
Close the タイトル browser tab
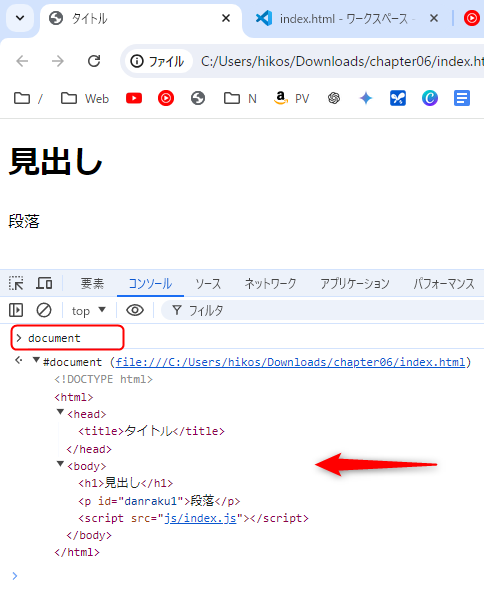coord(226,18)
